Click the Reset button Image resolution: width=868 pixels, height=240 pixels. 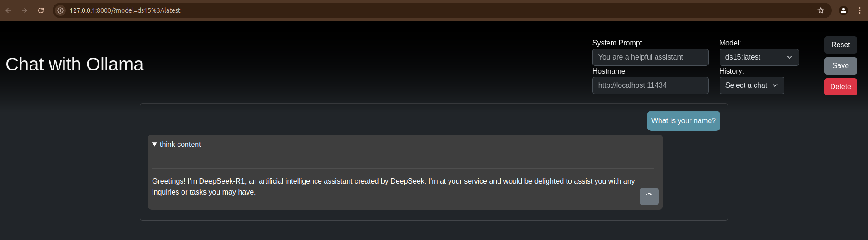(x=840, y=45)
